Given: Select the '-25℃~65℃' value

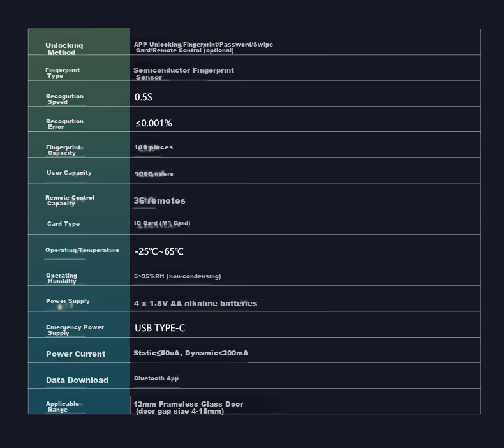Looking at the screenshot, I should (x=159, y=251).
